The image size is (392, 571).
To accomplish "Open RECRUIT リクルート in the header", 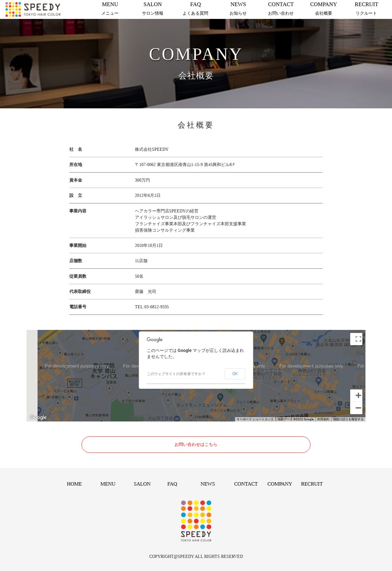I will pos(366,9).
